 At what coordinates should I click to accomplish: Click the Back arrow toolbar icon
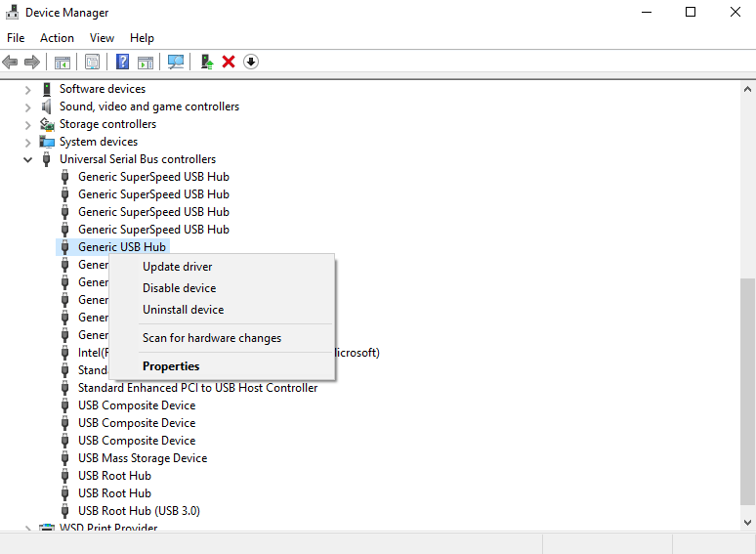point(10,62)
